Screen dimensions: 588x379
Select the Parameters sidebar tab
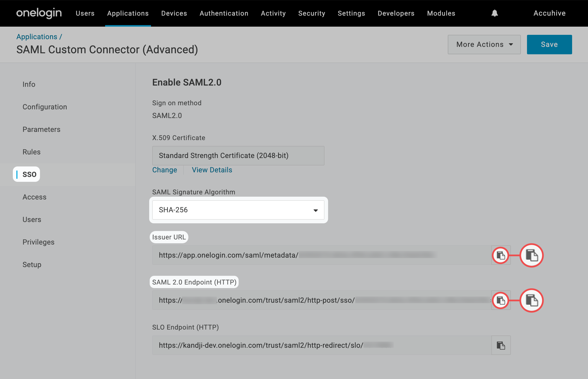41,129
